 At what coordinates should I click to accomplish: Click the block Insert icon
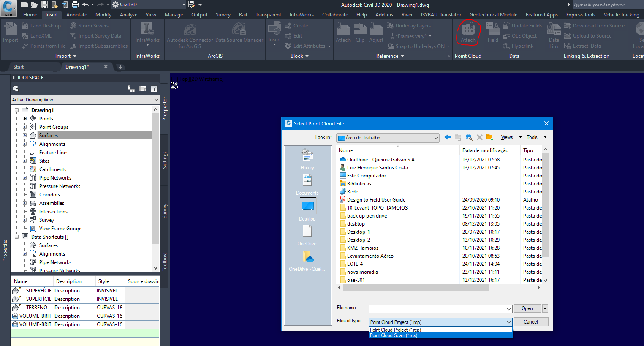[274, 30]
